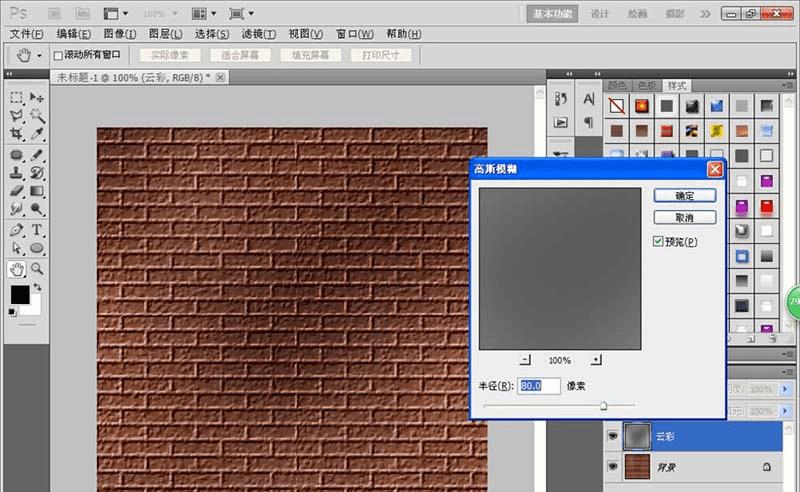This screenshot has height=492, width=800.
Task: Enable 滚动所有窗口 scroll all windows checkbox
Action: (x=58, y=56)
